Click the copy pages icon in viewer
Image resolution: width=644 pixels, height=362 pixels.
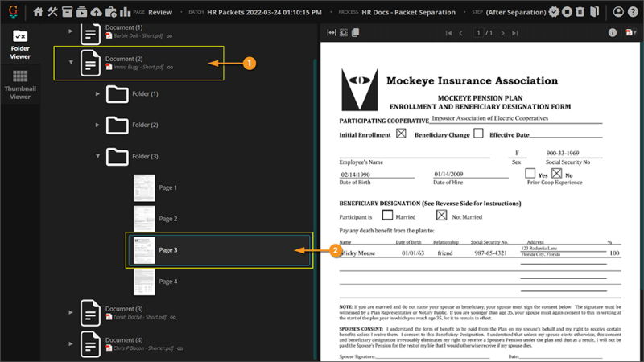(355, 32)
